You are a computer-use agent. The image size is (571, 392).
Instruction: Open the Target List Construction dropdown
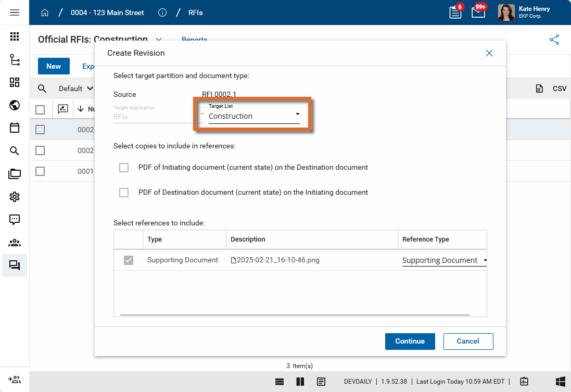(x=253, y=116)
